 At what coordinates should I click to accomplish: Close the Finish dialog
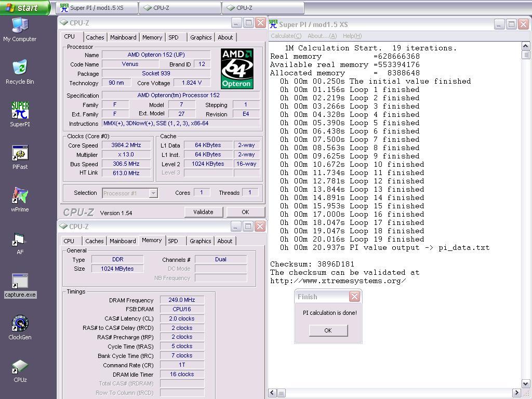point(354,297)
